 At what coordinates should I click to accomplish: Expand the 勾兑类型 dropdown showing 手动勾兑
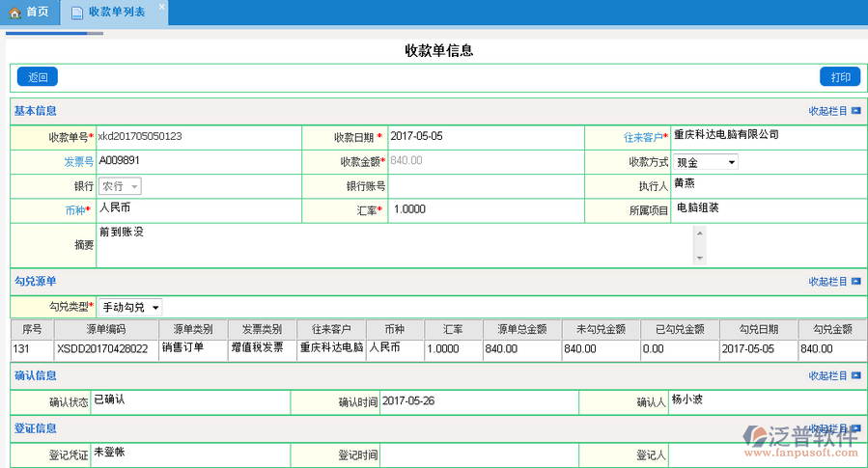(x=129, y=307)
